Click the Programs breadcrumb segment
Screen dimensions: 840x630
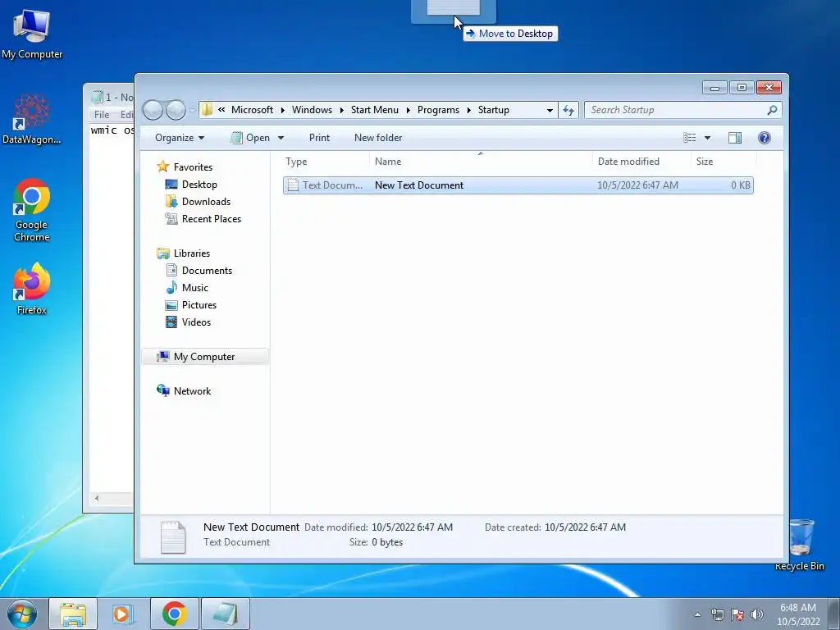pos(438,110)
